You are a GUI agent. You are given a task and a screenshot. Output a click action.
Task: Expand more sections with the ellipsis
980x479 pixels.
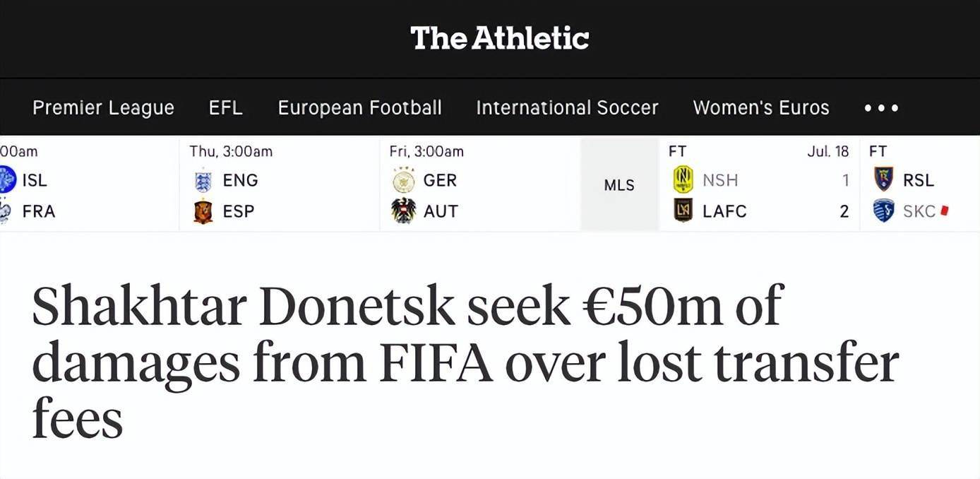pos(881,108)
